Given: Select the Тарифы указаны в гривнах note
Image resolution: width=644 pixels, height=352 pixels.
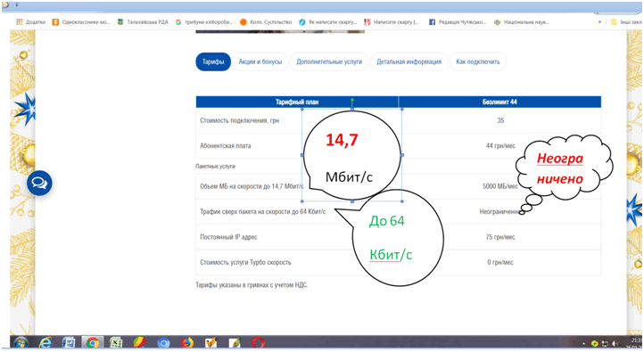Looking at the screenshot, I should pyautogui.click(x=252, y=285).
